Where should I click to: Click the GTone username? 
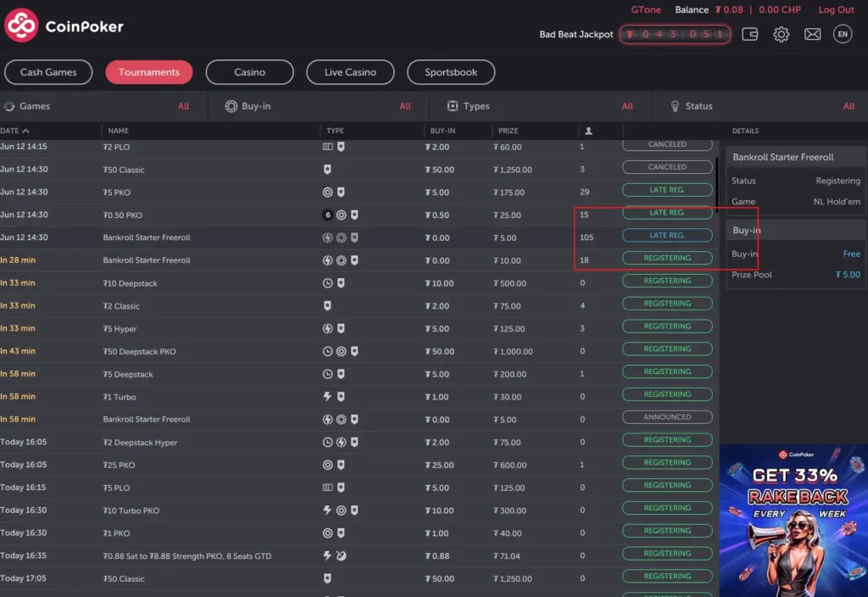click(645, 10)
